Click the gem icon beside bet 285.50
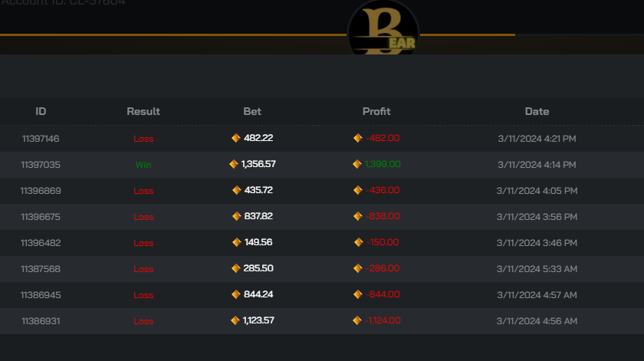The width and height of the screenshot is (644, 361). point(236,268)
